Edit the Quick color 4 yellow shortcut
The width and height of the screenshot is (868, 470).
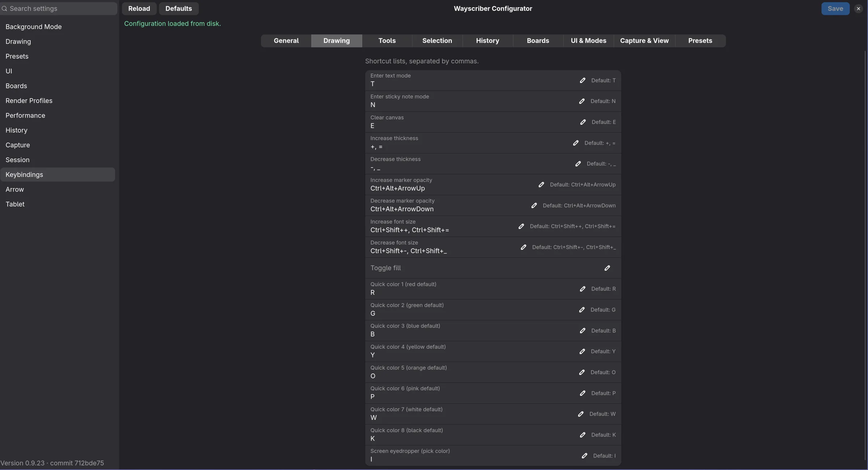pyautogui.click(x=582, y=352)
